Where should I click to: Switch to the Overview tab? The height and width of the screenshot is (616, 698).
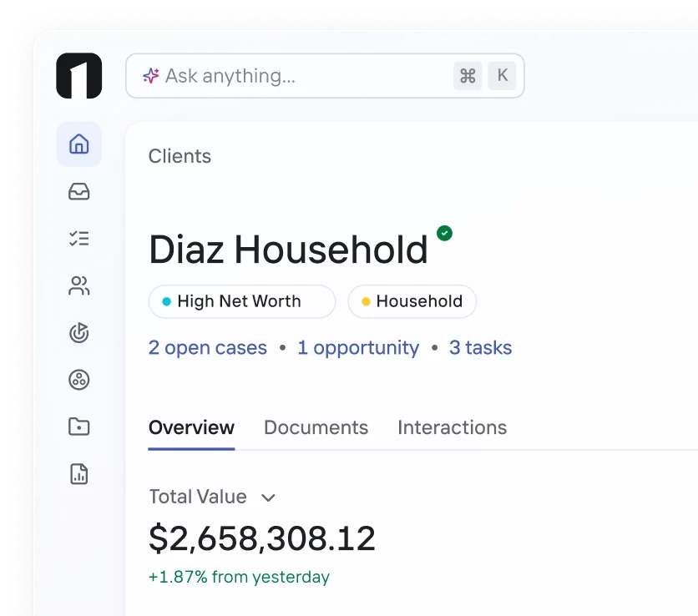click(191, 427)
